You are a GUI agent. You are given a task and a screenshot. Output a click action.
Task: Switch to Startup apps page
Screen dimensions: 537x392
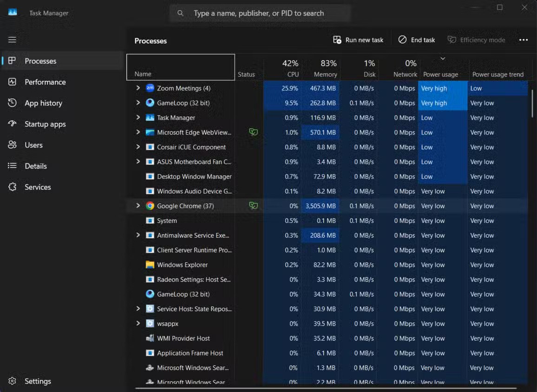point(45,124)
